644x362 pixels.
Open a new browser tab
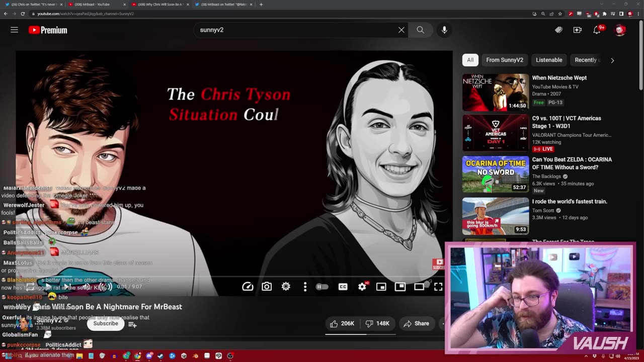point(261,4)
